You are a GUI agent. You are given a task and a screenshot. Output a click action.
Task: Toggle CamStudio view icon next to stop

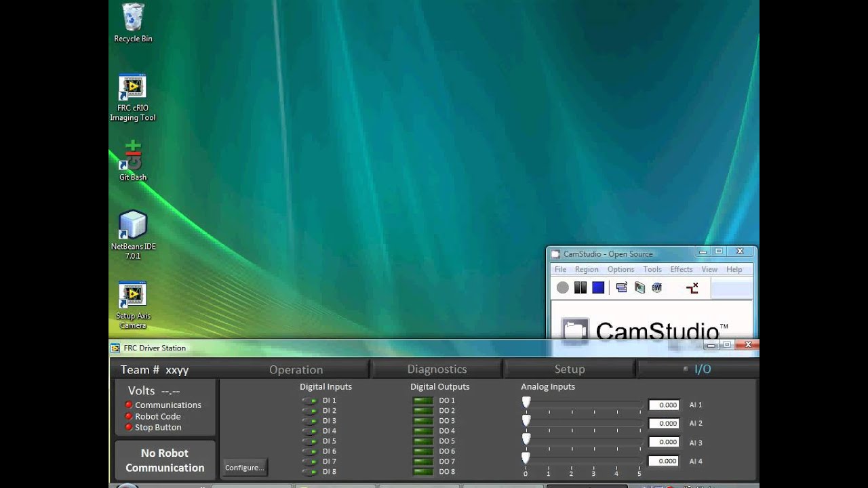622,288
